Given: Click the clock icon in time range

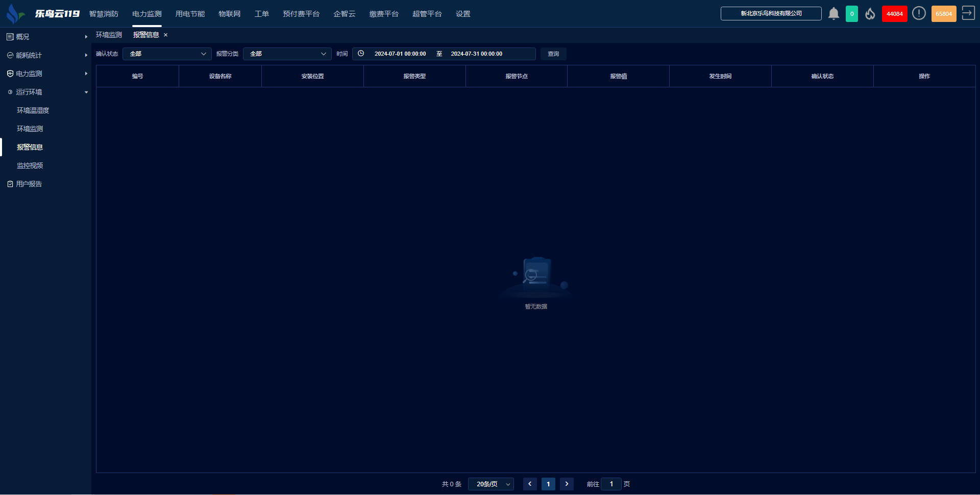Looking at the screenshot, I should tap(361, 54).
